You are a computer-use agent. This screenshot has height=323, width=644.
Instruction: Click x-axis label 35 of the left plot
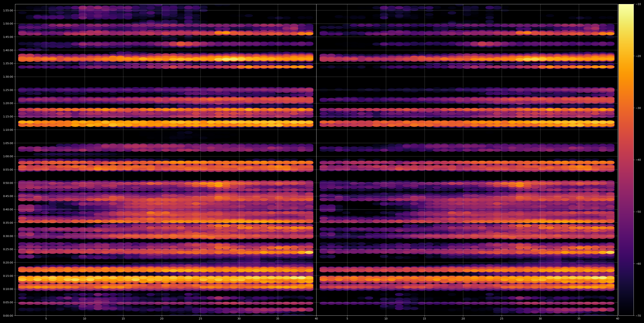pos(278,319)
